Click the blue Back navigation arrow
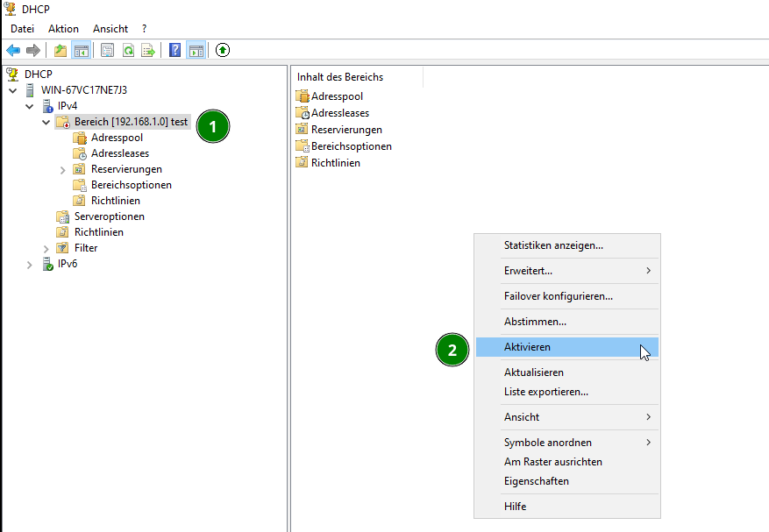The width and height of the screenshot is (769, 532). 12,50
